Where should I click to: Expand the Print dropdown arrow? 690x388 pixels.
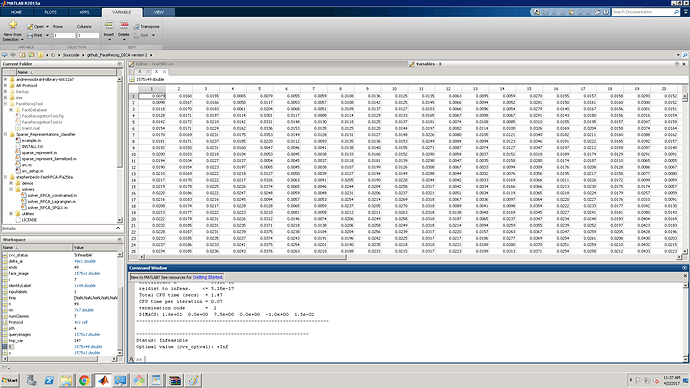48,35
